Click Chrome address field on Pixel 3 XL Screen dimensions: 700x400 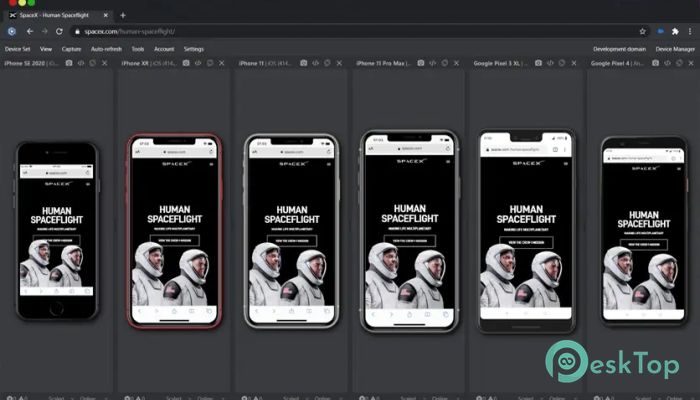tap(517, 150)
